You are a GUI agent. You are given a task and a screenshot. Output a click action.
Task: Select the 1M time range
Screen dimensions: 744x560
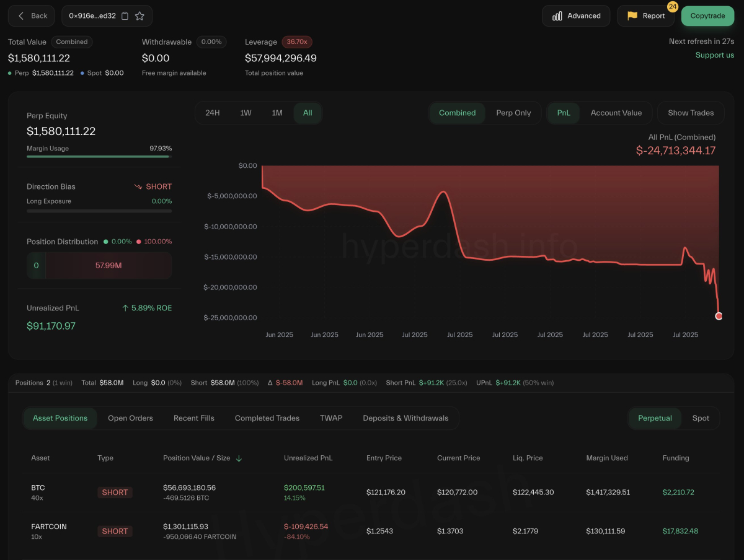click(x=277, y=113)
